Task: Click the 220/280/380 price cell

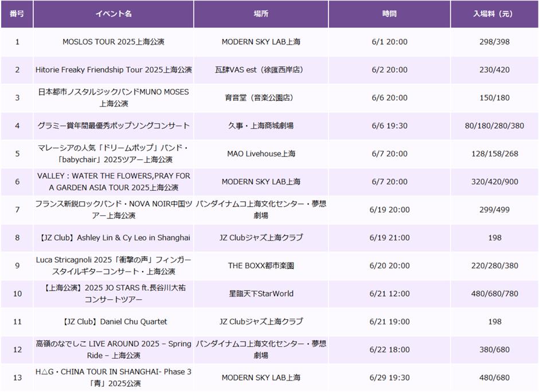Action: tap(494, 265)
